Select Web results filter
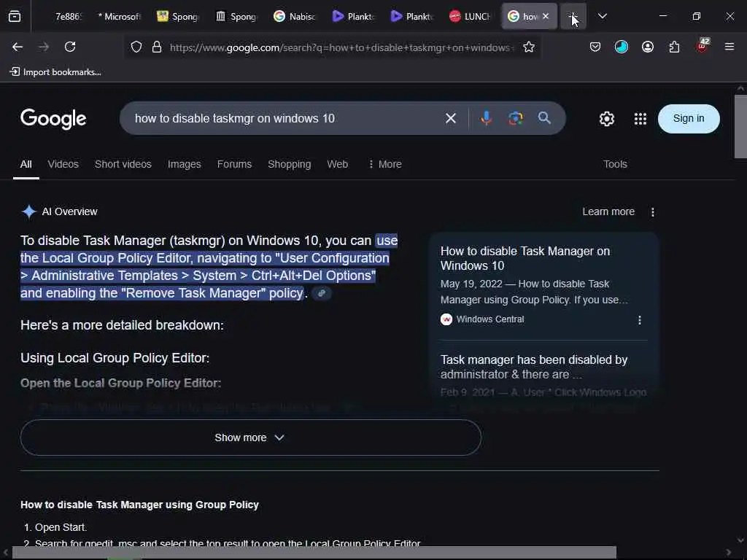747x560 pixels. click(x=337, y=164)
